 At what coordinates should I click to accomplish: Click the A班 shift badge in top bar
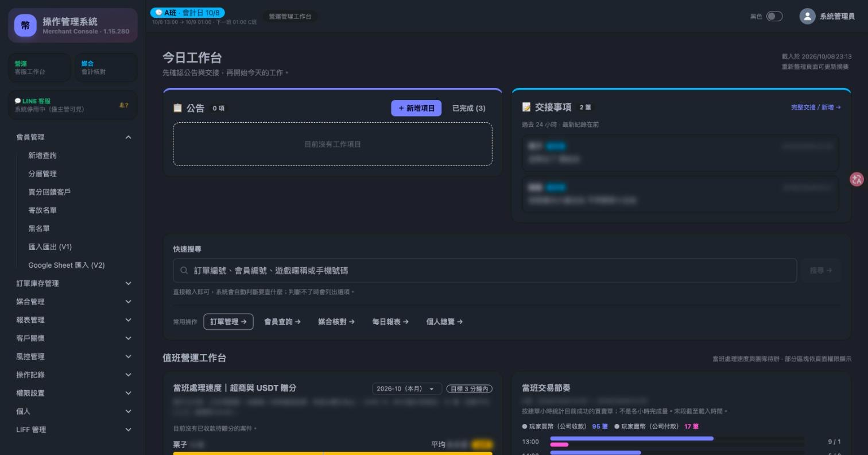coord(187,13)
